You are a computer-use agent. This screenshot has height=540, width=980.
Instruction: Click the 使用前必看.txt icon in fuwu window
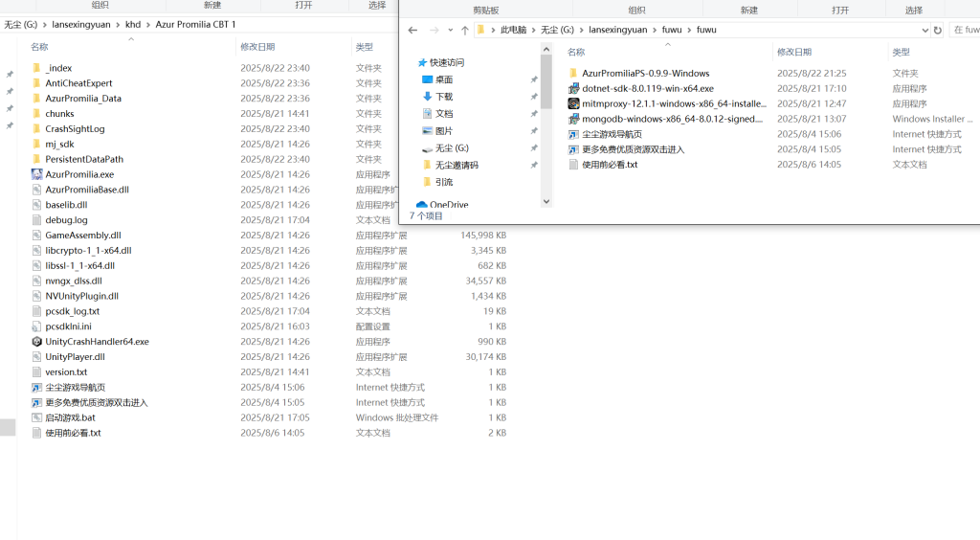(573, 165)
